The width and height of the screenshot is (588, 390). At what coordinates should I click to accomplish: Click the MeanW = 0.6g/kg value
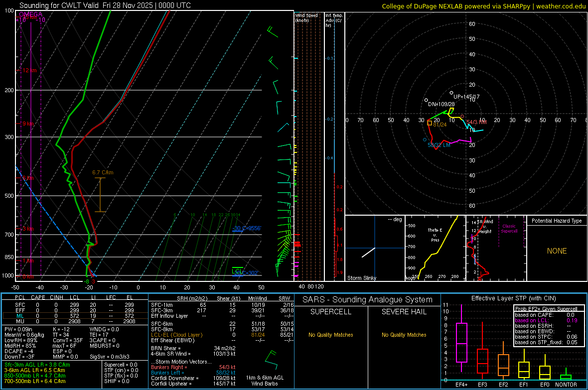24,335
